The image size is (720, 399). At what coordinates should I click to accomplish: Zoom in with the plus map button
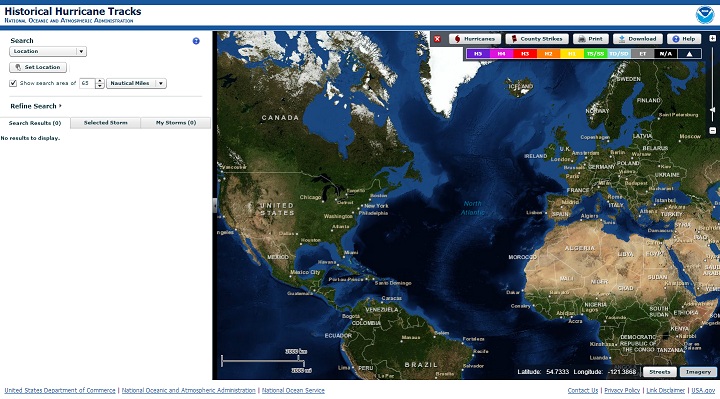(713, 39)
